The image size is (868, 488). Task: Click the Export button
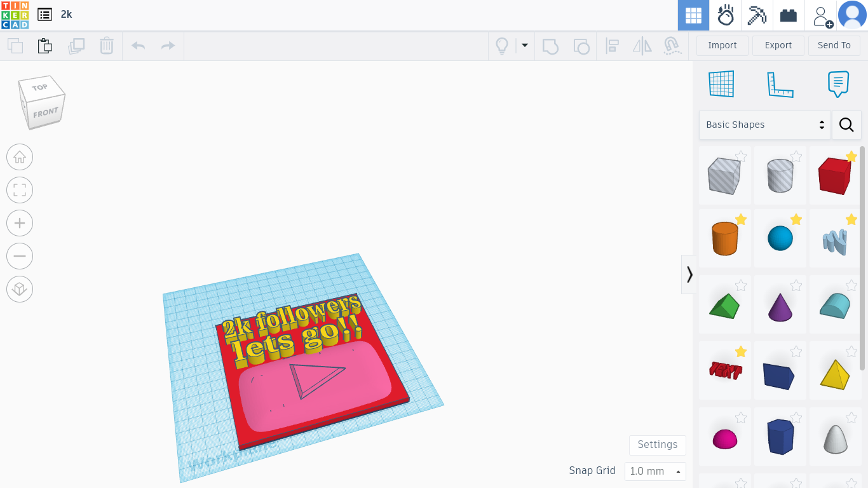pos(778,46)
